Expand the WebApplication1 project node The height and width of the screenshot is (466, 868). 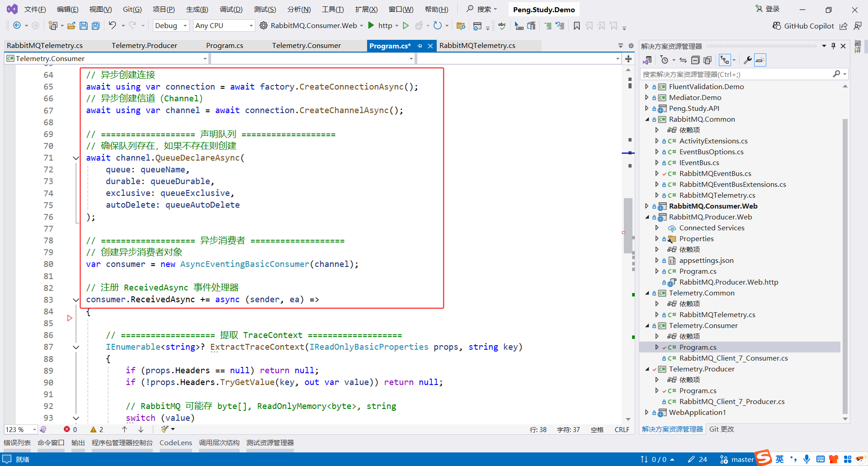[x=646, y=412]
